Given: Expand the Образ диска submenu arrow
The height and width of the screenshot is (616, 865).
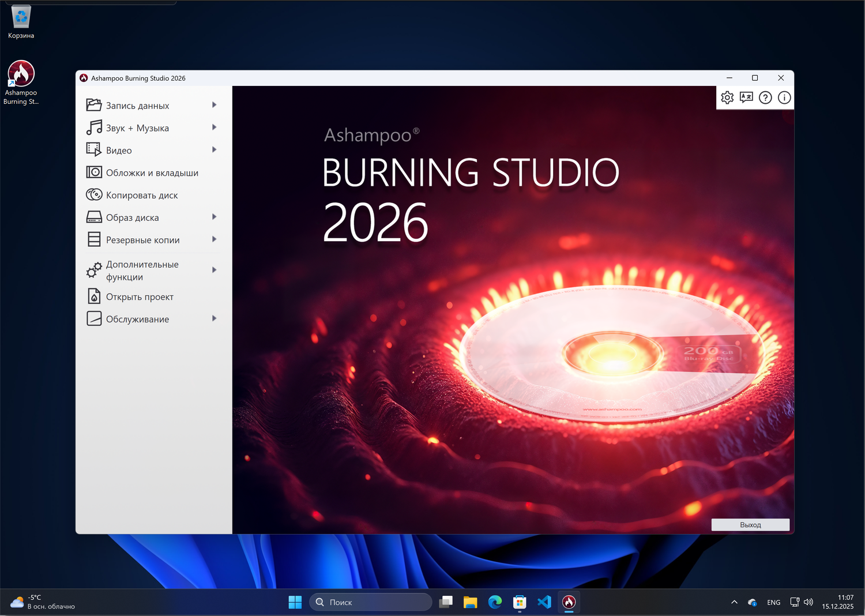Looking at the screenshot, I should click(x=214, y=217).
